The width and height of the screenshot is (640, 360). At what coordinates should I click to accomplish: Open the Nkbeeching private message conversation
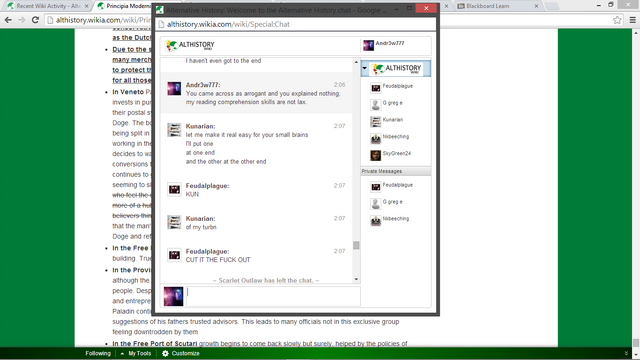pos(396,220)
